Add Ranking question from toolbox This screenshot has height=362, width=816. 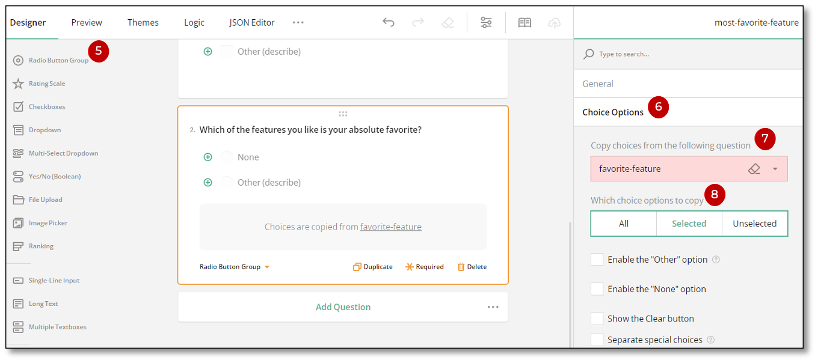coord(33,246)
